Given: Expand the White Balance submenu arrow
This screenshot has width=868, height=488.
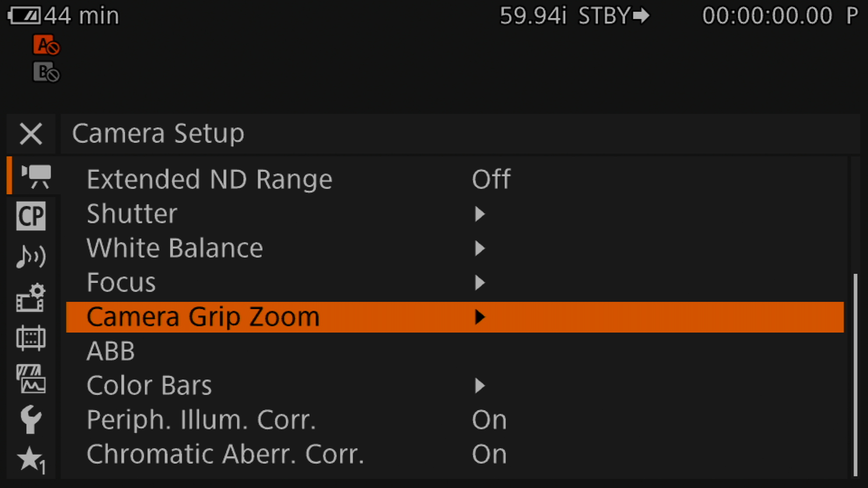Looking at the screenshot, I should coord(480,248).
